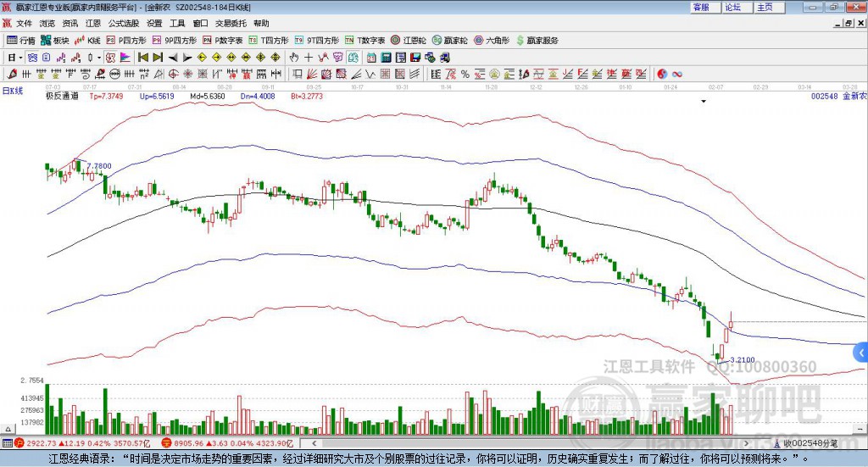Launch the 江恩轮 Gann wheel
Screen dimensions: 868x467
click(x=409, y=41)
